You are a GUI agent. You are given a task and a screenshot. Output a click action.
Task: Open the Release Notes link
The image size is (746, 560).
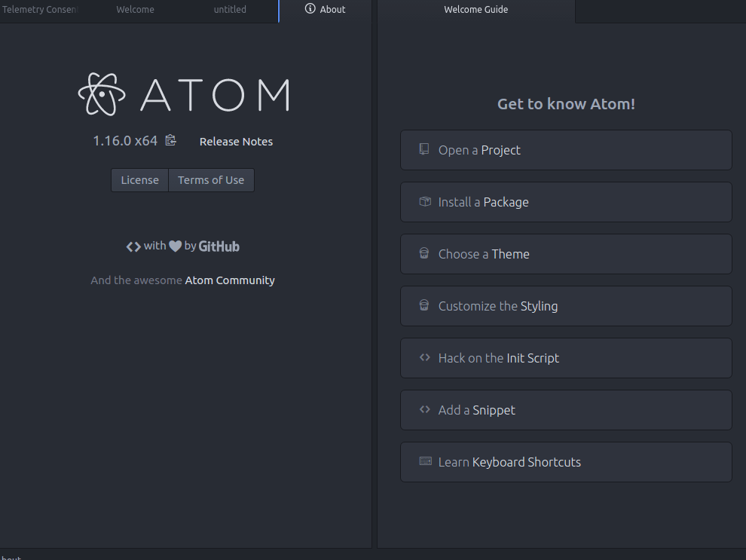236,142
